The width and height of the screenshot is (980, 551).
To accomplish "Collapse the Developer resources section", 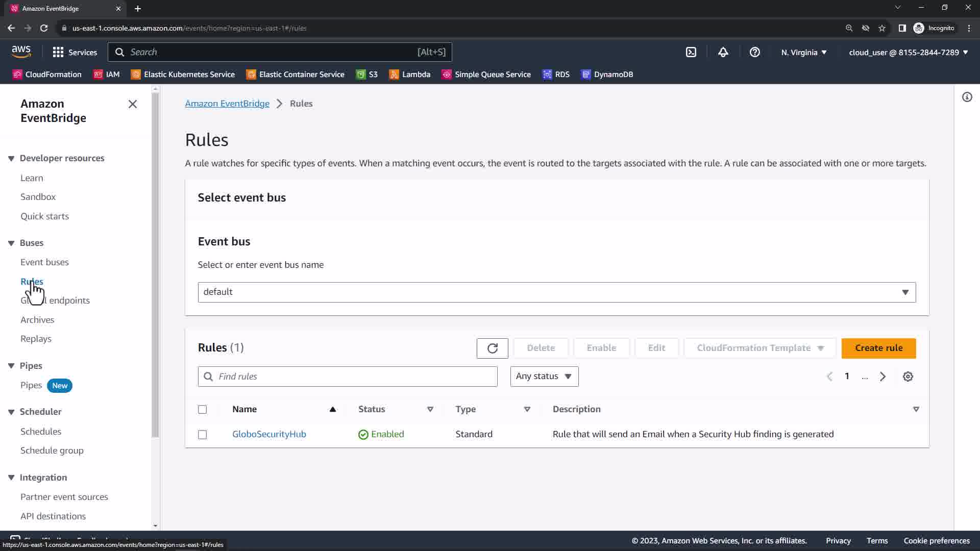I will click(x=11, y=158).
